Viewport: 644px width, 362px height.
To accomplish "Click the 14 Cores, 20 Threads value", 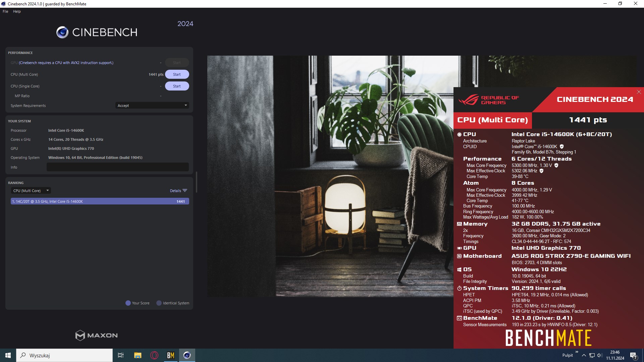I will point(76,139).
